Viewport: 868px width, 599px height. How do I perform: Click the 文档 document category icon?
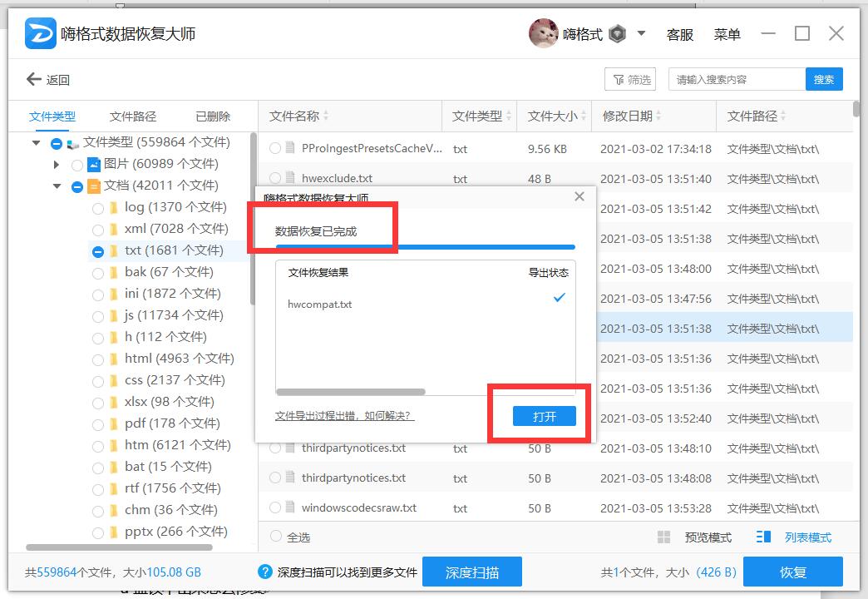pos(94,186)
